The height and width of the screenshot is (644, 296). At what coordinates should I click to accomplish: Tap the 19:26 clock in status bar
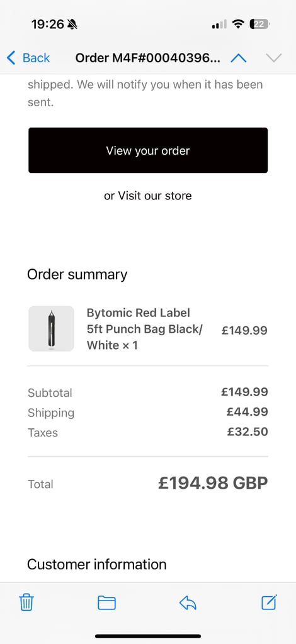(48, 25)
